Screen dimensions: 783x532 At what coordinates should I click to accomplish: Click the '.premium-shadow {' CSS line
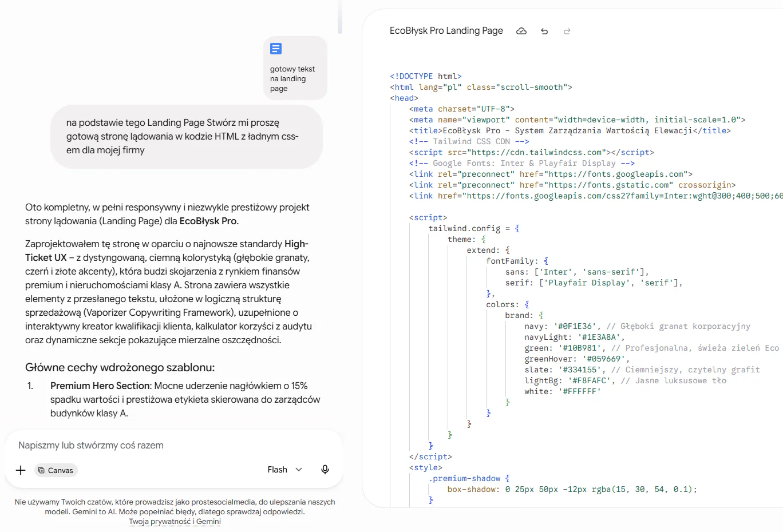(x=469, y=478)
